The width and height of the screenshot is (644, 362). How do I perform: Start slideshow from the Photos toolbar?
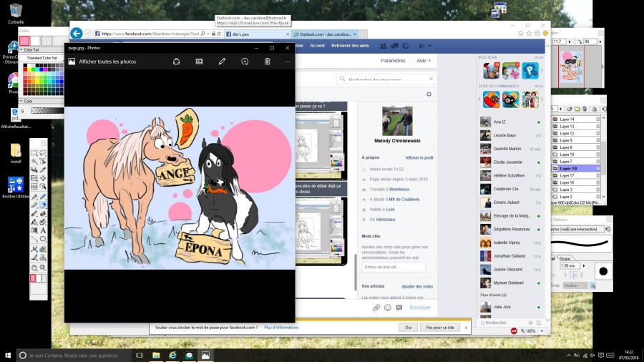tap(199, 62)
